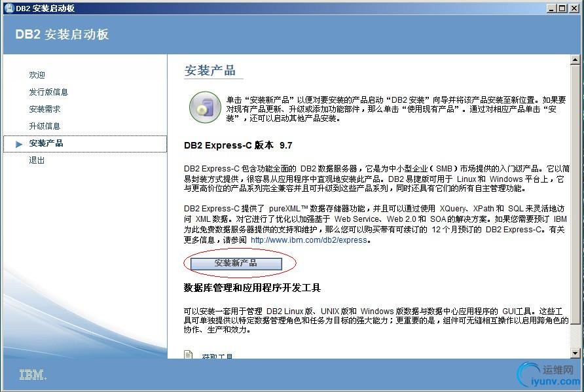584x392 pixels.
Task: Minimize the DB2 安装启动板 window
Action: (552, 9)
